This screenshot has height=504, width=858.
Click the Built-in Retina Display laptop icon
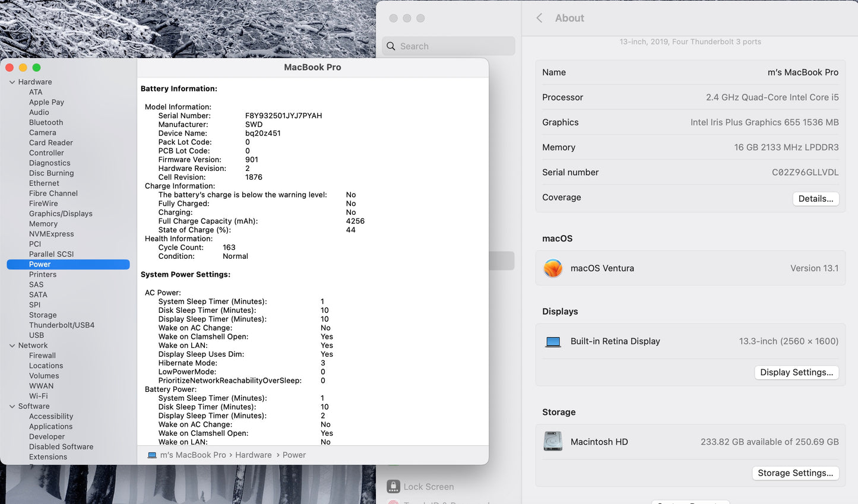(x=553, y=342)
